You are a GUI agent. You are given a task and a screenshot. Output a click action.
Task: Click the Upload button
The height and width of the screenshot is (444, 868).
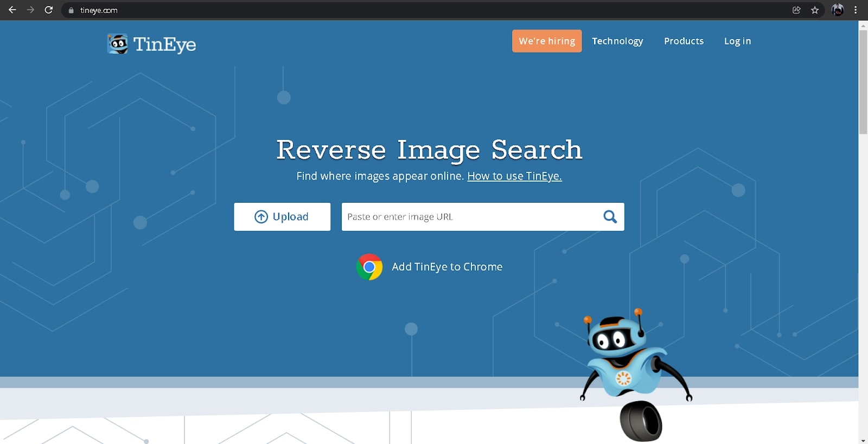[x=282, y=217]
